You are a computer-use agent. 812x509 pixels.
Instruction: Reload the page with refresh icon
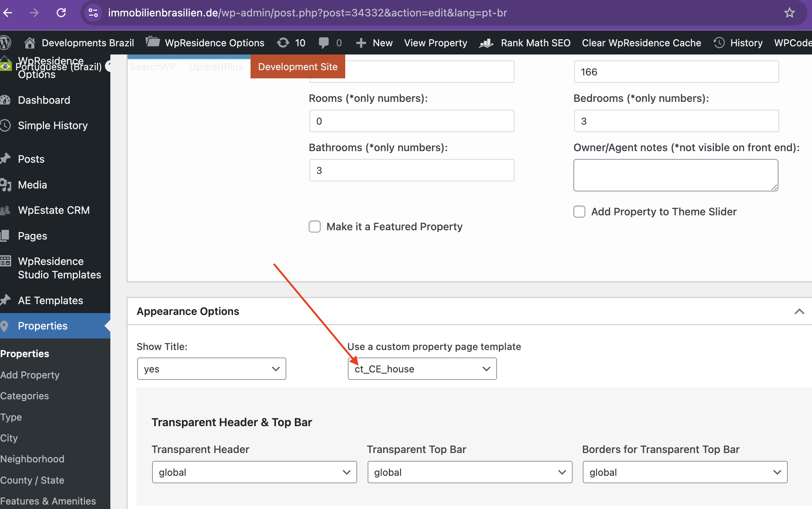click(x=61, y=13)
